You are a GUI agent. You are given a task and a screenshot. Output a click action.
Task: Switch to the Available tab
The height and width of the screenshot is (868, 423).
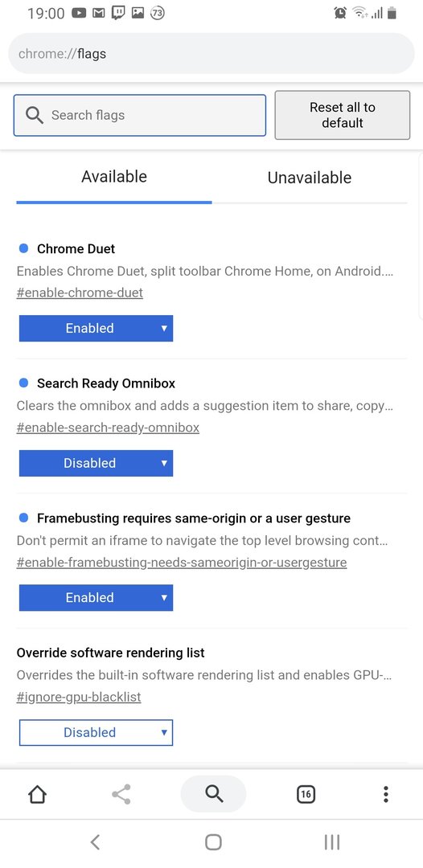(x=114, y=177)
